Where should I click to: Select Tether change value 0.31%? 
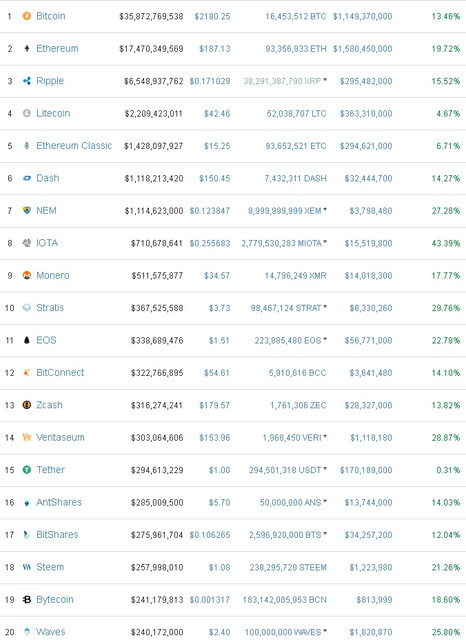pos(448,470)
